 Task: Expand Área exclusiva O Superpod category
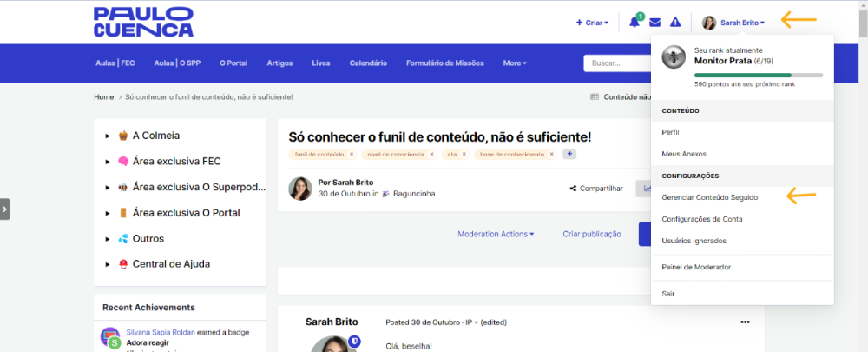(108, 188)
